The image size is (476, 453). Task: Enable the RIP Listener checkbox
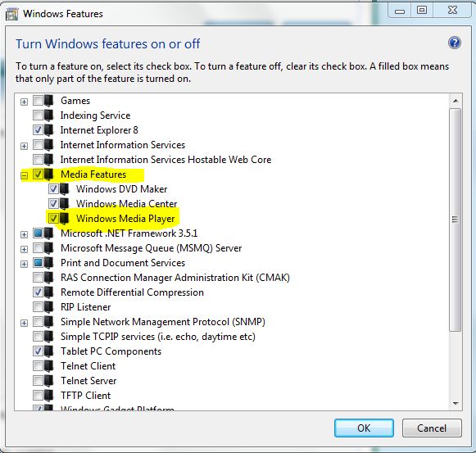[x=38, y=306]
